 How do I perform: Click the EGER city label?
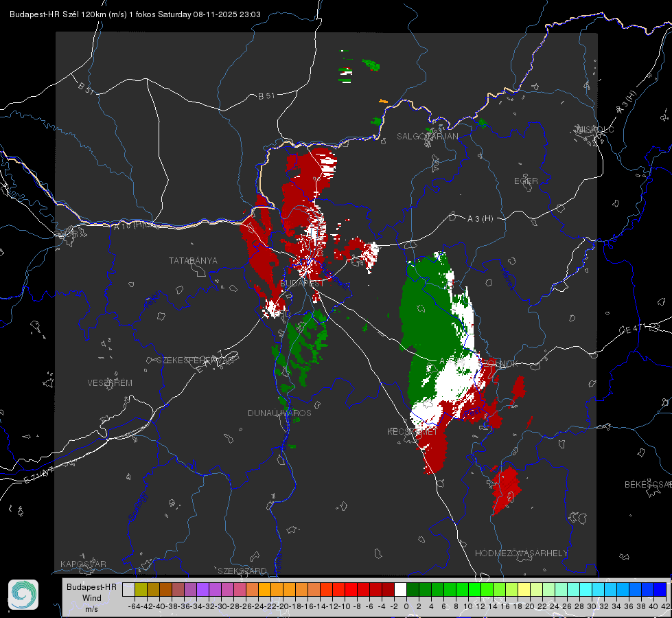pyautogui.click(x=526, y=181)
